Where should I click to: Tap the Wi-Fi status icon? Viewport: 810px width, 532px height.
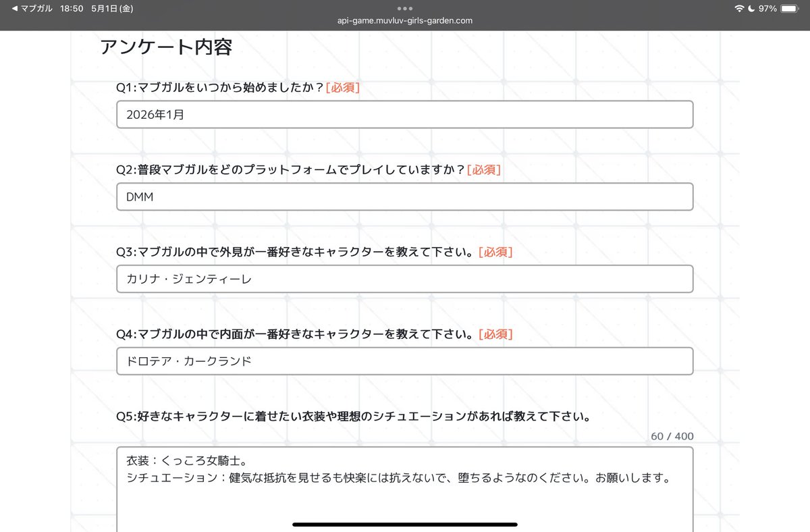point(740,9)
